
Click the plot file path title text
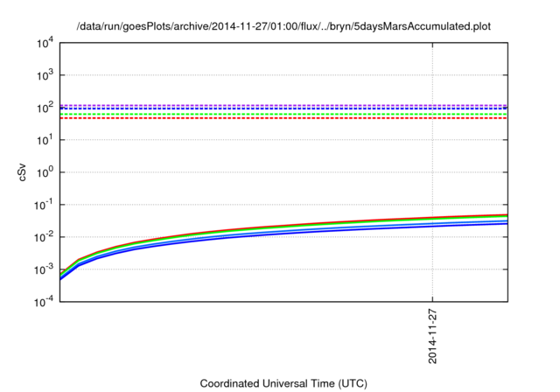pos(283,26)
